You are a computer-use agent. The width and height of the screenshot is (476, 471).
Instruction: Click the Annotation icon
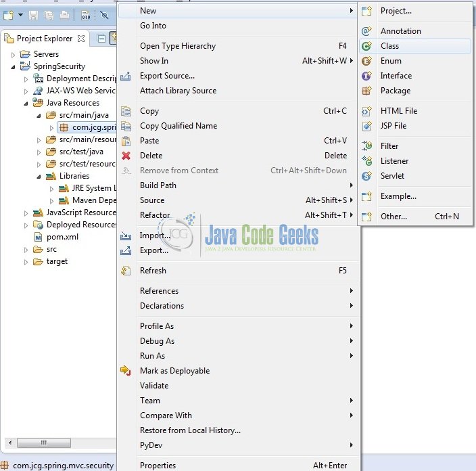(366, 31)
